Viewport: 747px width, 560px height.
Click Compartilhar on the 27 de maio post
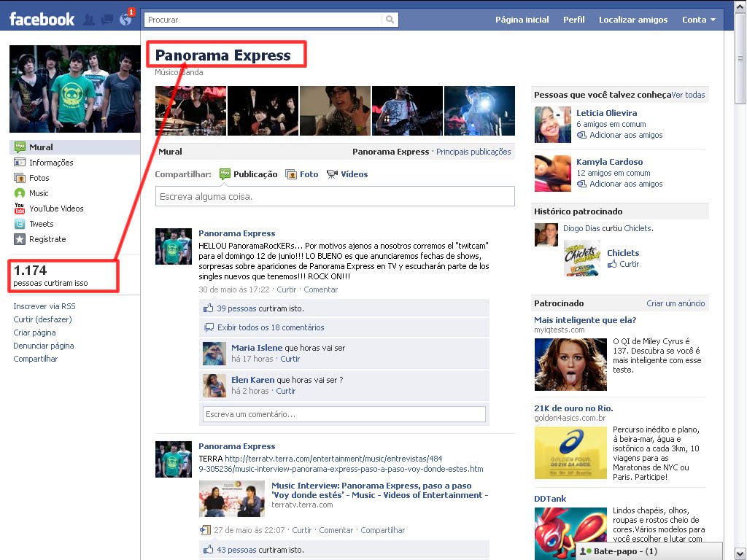pos(382,530)
